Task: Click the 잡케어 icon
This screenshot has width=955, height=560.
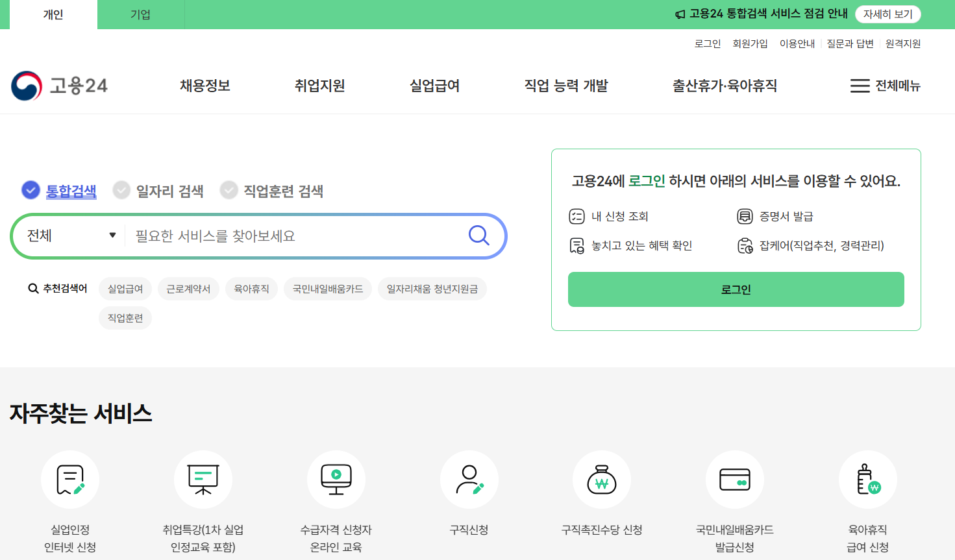Action: click(x=745, y=245)
